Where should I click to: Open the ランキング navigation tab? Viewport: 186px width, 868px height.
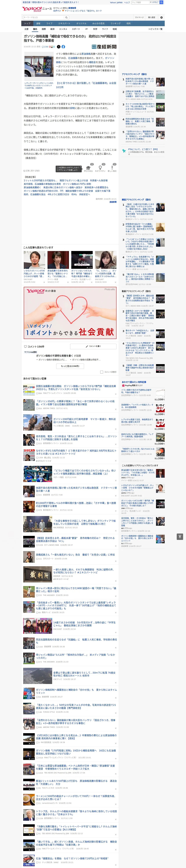coord(115,24)
